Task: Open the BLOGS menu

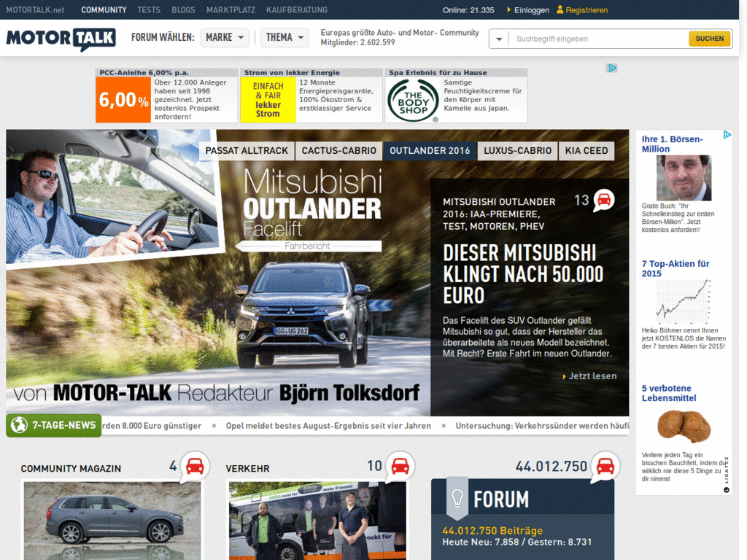Action: coord(183,9)
